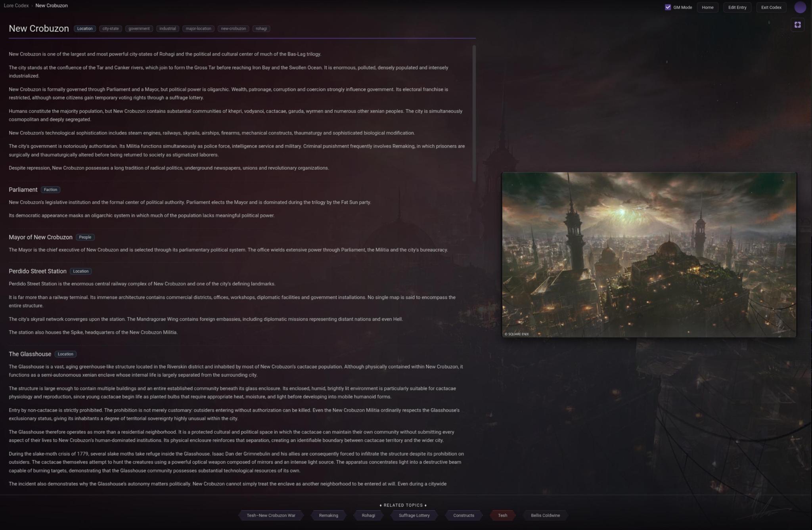Open related topic Bellis Coldwine
812x530 pixels.
(x=545, y=515)
